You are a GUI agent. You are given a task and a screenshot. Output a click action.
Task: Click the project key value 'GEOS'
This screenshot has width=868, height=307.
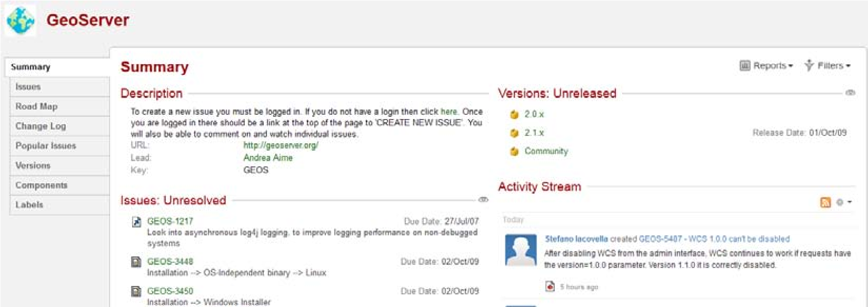tap(256, 170)
